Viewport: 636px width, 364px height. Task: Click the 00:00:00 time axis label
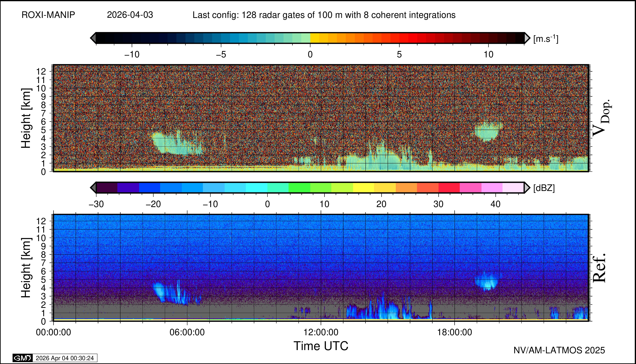tap(54, 332)
